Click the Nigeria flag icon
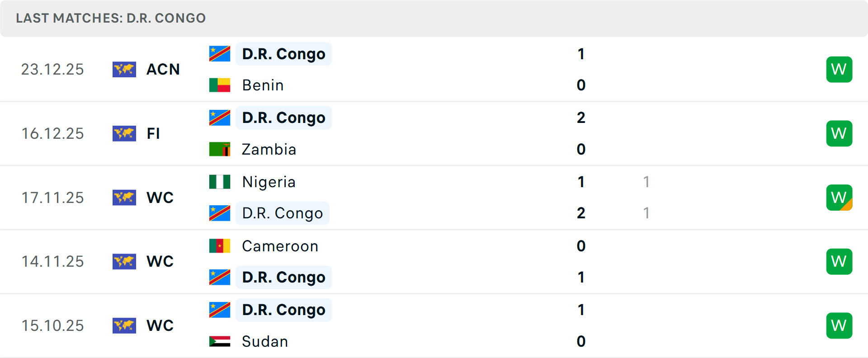This screenshot has width=868, height=358. click(x=220, y=182)
